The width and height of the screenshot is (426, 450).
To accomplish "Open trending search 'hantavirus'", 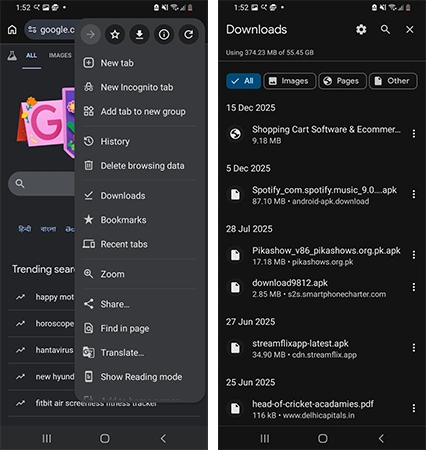I will [42, 350].
